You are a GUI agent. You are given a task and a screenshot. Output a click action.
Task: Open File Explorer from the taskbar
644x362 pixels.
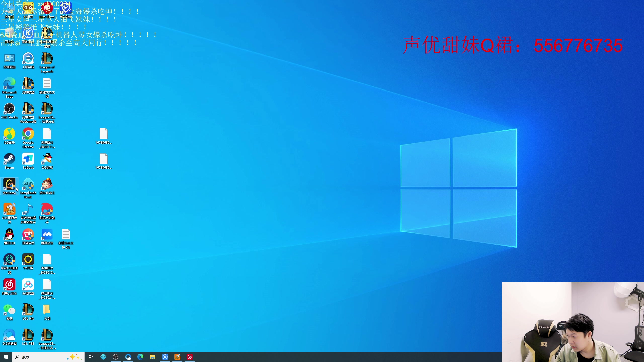click(153, 357)
